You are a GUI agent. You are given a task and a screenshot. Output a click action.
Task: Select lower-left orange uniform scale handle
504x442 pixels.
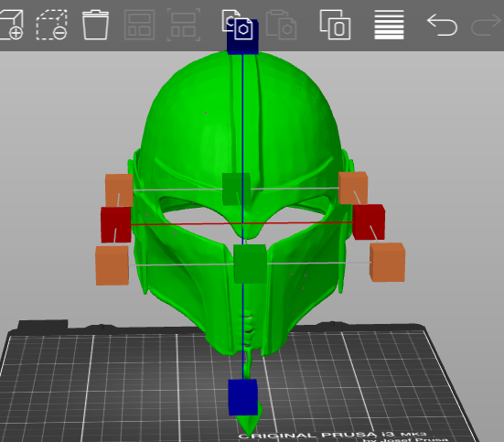[x=113, y=265]
